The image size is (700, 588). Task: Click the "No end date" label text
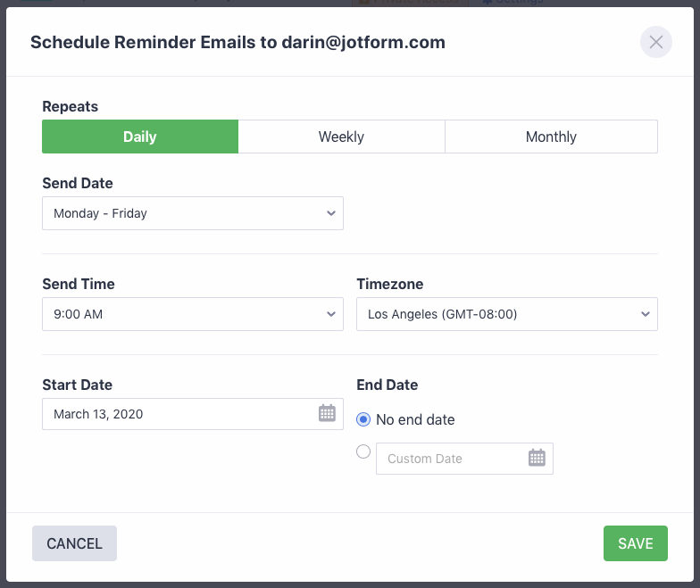tap(415, 419)
